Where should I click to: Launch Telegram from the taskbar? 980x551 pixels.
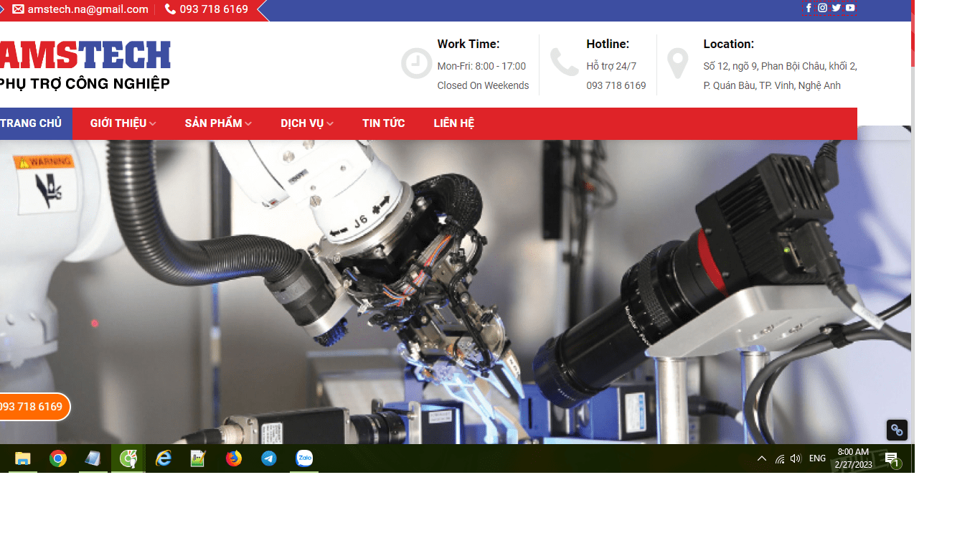click(x=269, y=458)
